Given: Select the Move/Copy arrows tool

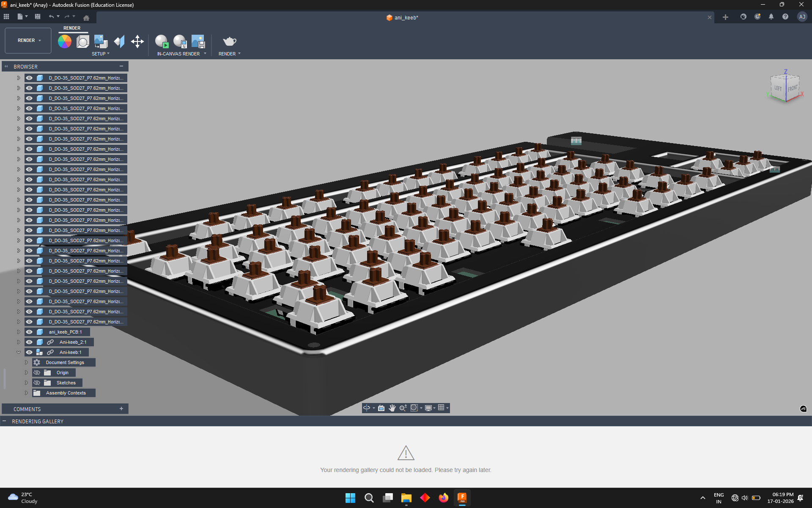Looking at the screenshot, I should (x=137, y=41).
